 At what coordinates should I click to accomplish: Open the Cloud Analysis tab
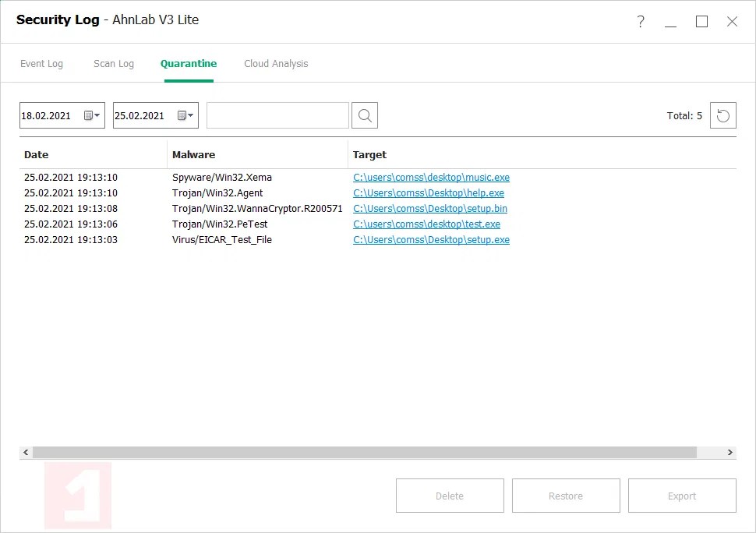275,63
